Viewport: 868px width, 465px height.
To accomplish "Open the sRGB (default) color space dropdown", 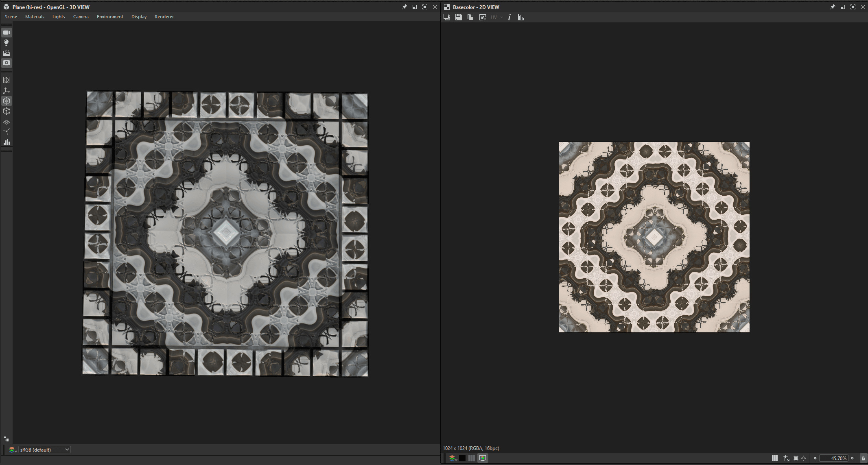I will pyautogui.click(x=44, y=450).
